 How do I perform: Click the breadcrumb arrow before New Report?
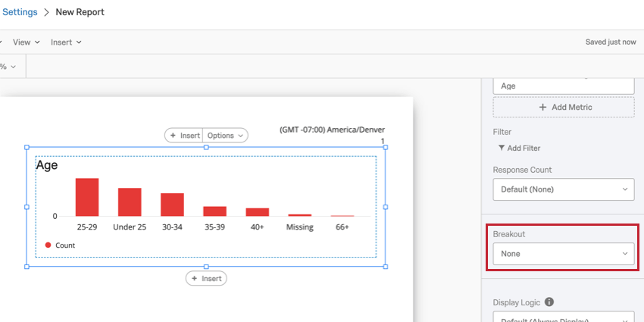46,12
